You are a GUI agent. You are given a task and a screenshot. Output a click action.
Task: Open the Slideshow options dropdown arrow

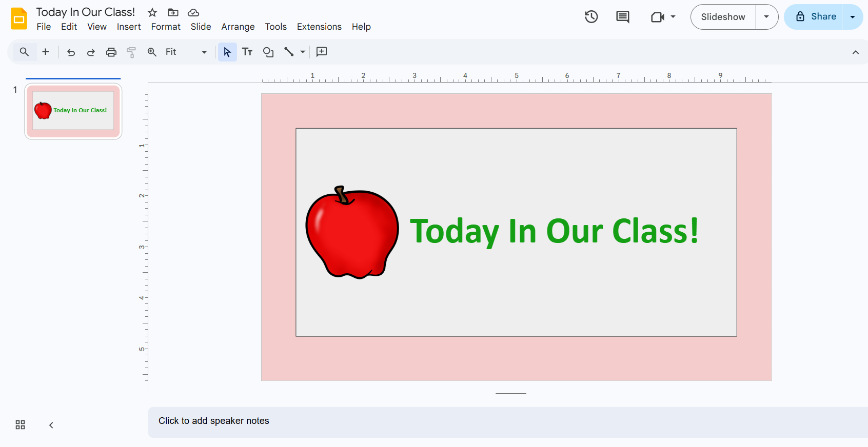click(766, 17)
